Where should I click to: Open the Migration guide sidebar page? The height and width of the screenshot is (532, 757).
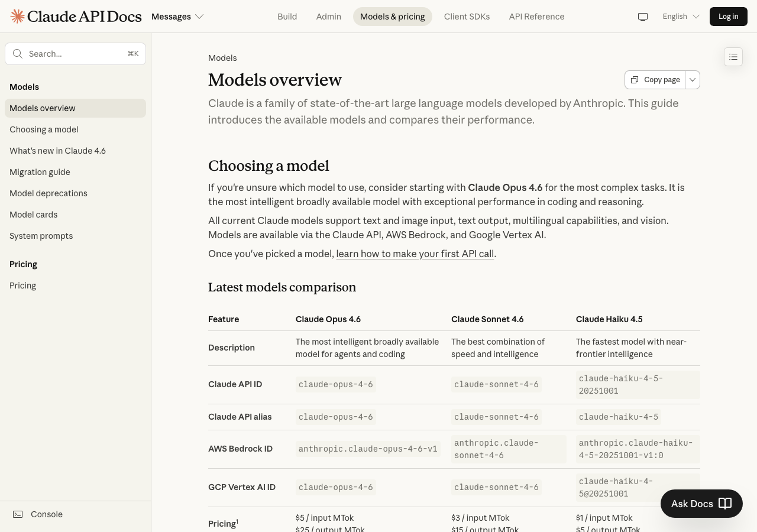pyautogui.click(x=40, y=172)
